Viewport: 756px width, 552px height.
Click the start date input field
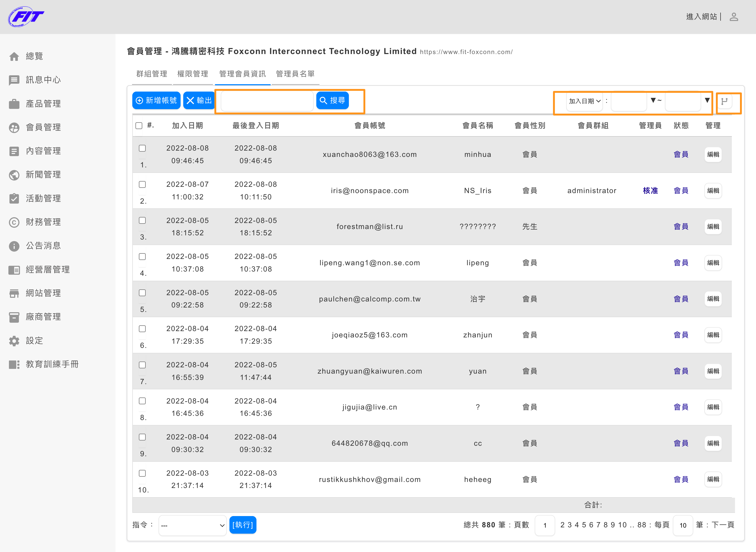629,101
